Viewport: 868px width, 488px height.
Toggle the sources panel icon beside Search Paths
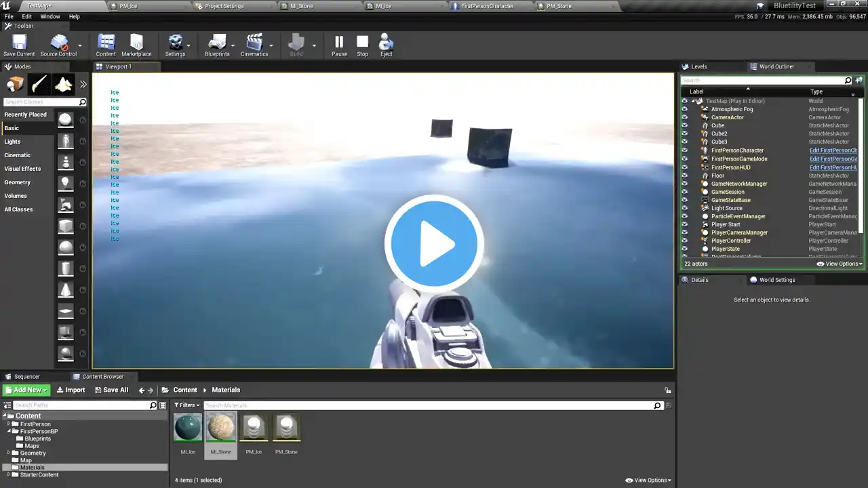click(x=7, y=405)
